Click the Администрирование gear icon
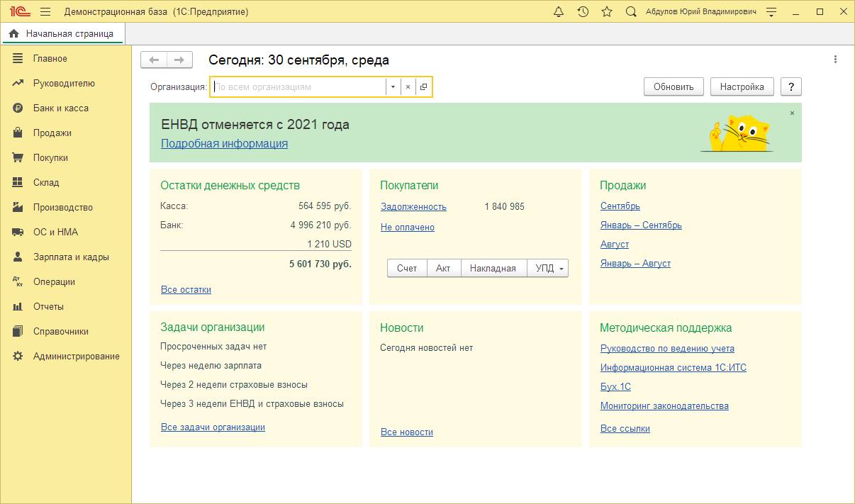This screenshot has height=504, width=855. 18,357
